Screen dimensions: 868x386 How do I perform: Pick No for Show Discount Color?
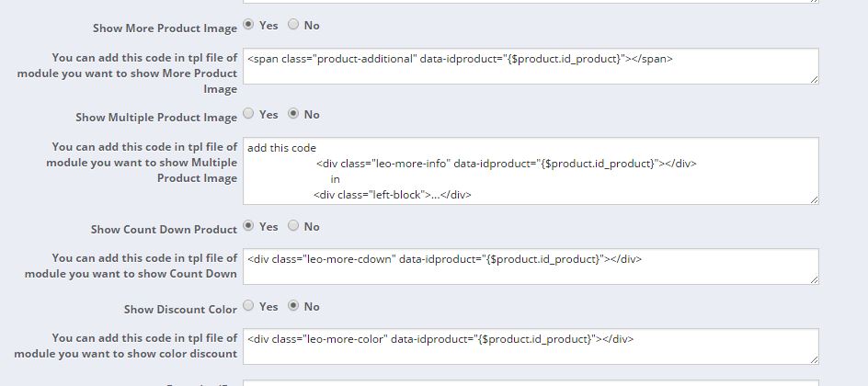point(293,306)
